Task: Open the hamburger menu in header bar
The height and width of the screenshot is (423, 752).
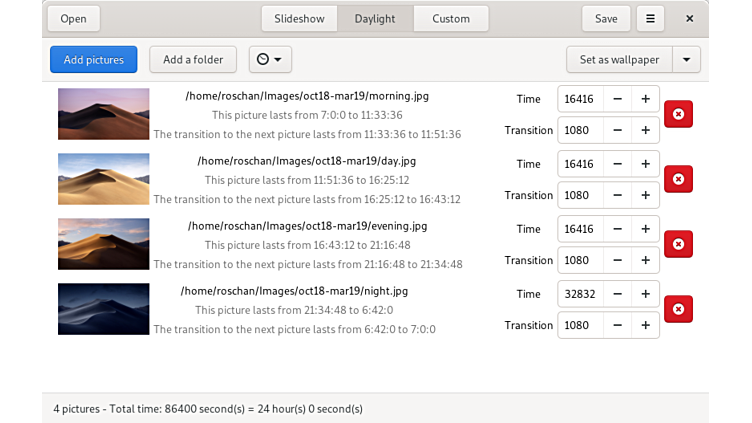Action: 650,18
